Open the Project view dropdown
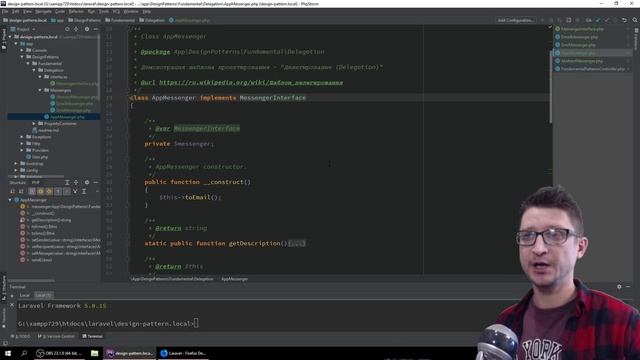Screen dimensions: 640x360 click(x=23, y=29)
